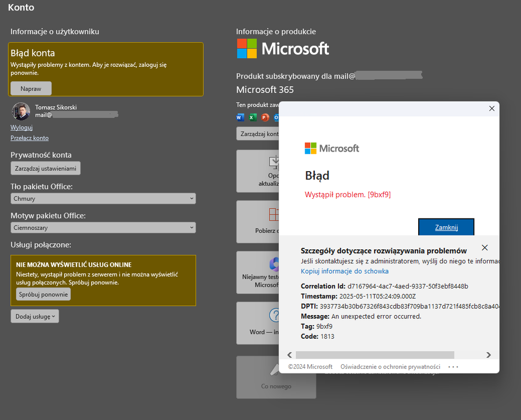Click the PowerPoint app icon
Screen dimensions: 521x420
[265, 117]
